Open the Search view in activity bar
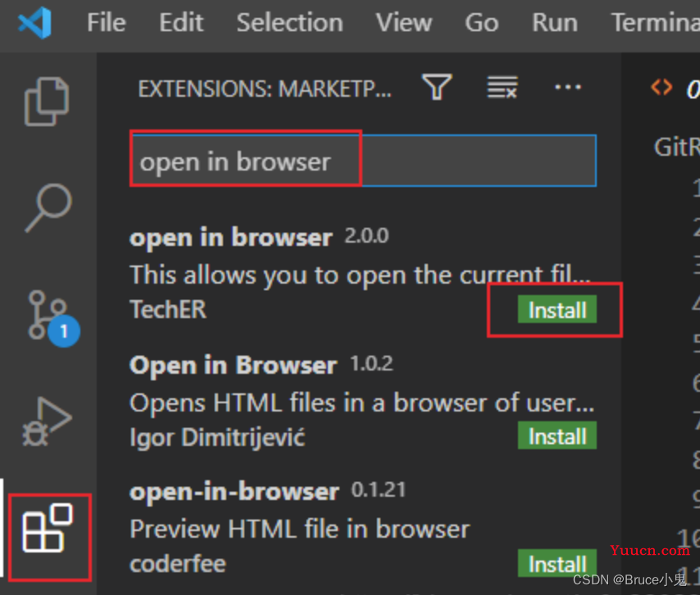 (48, 207)
